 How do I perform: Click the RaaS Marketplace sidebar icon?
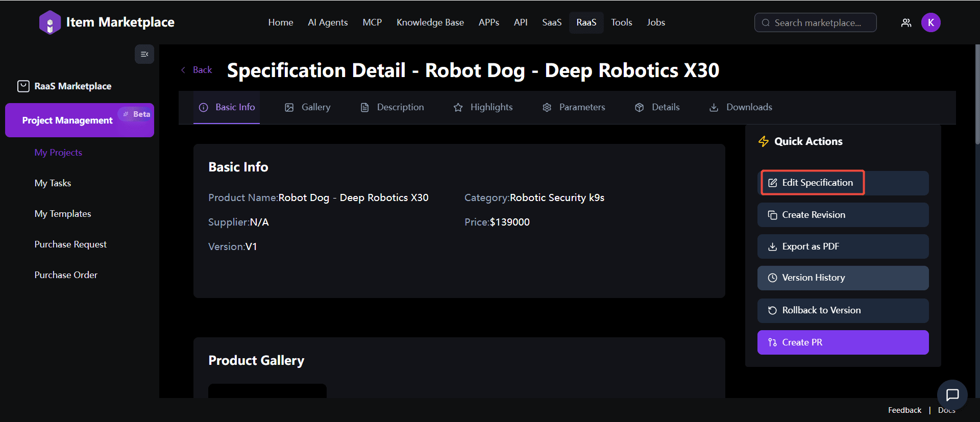[23, 86]
